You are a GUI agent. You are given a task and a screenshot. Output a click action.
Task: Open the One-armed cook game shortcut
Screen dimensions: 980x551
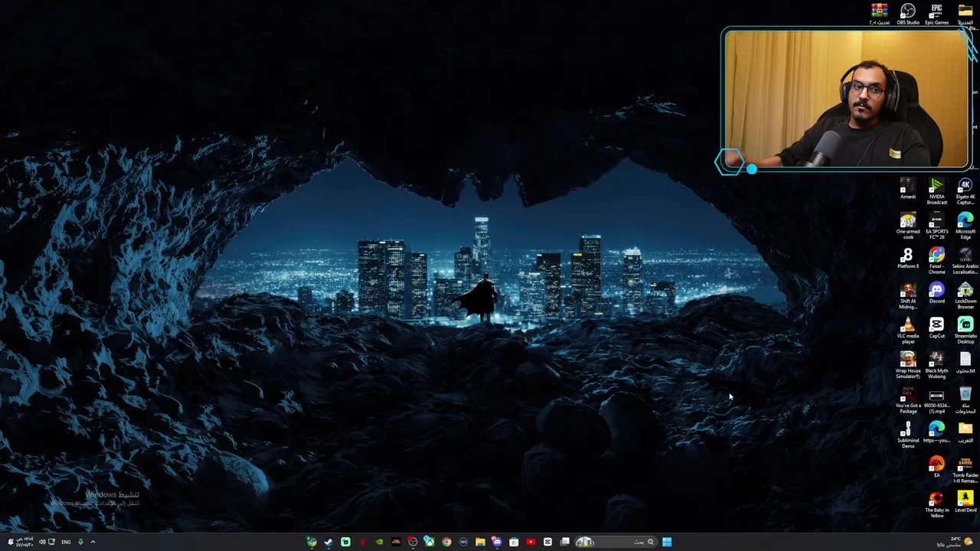click(x=908, y=227)
